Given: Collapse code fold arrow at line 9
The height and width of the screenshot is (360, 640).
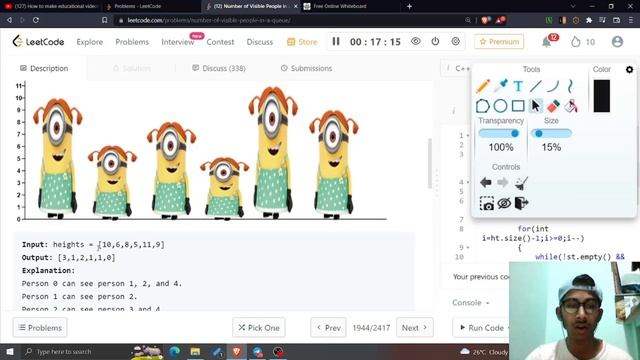Looking at the screenshot, I should coord(468,247).
